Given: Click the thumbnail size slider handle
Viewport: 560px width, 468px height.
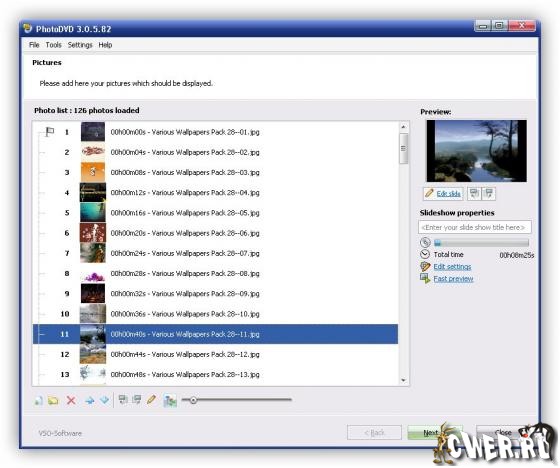Looking at the screenshot, I should click(193, 400).
